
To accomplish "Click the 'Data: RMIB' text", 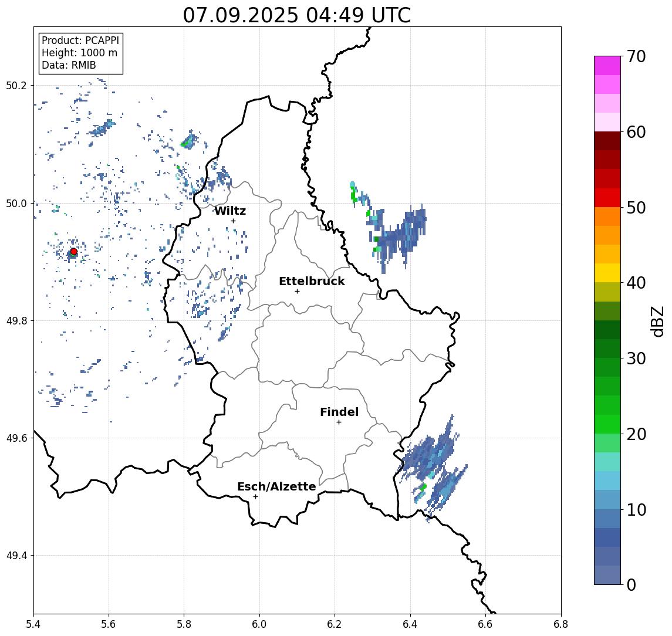I will pos(69,65).
